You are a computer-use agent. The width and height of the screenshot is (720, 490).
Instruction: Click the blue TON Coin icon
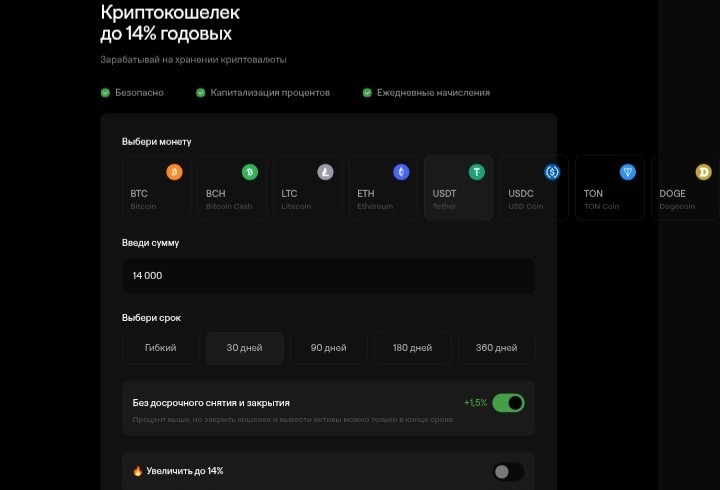628,172
